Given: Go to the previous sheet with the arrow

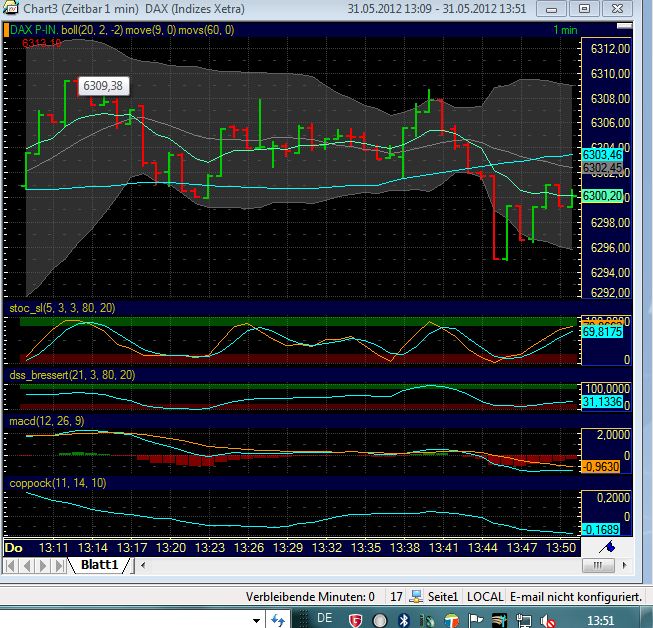Looking at the screenshot, I should [x=27, y=566].
